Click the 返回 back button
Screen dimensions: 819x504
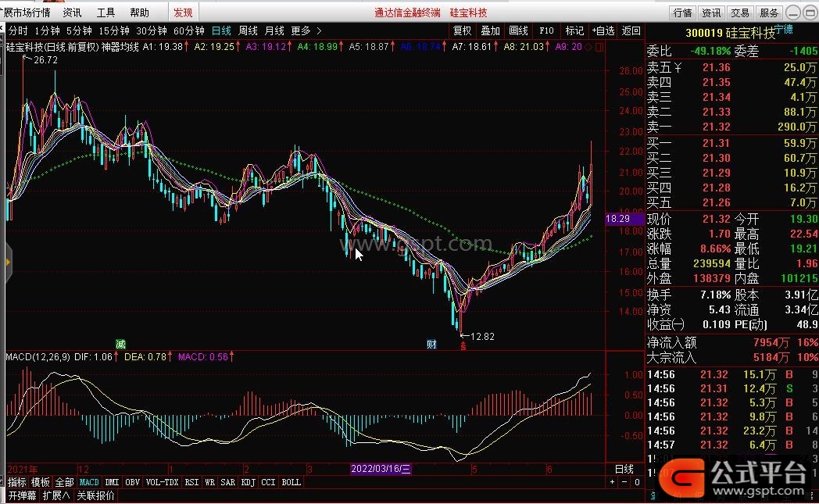631,30
